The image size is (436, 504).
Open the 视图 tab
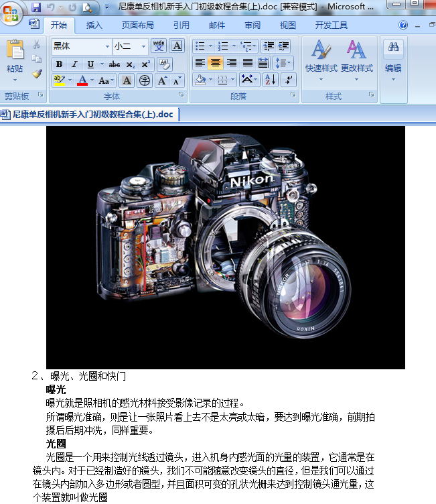pyautogui.click(x=288, y=25)
